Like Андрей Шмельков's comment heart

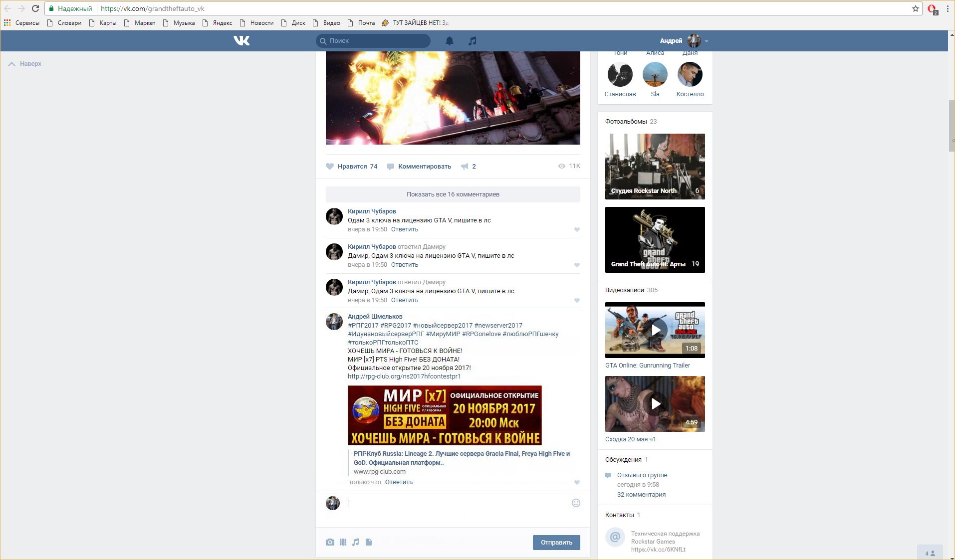pyautogui.click(x=577, y=483)
